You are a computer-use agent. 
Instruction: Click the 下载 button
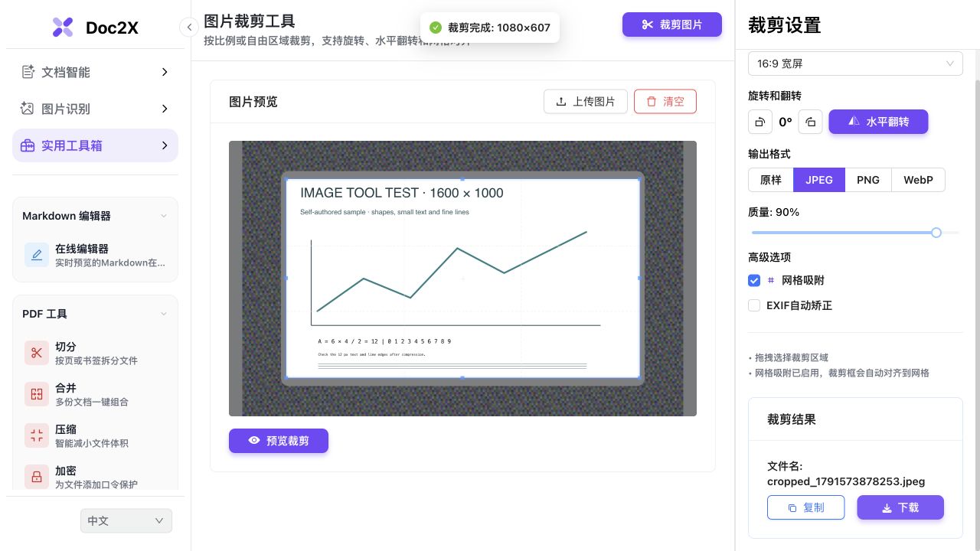[900, 507]
